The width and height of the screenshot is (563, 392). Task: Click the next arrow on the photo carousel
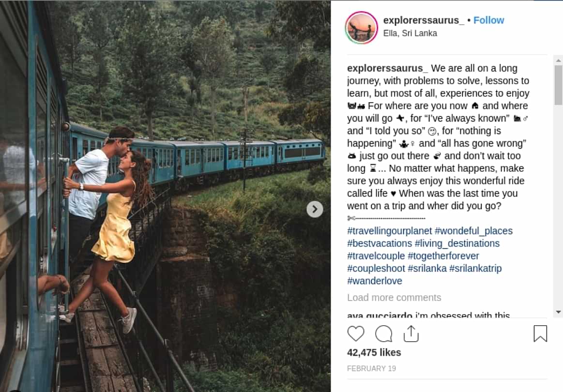point(315,209)
